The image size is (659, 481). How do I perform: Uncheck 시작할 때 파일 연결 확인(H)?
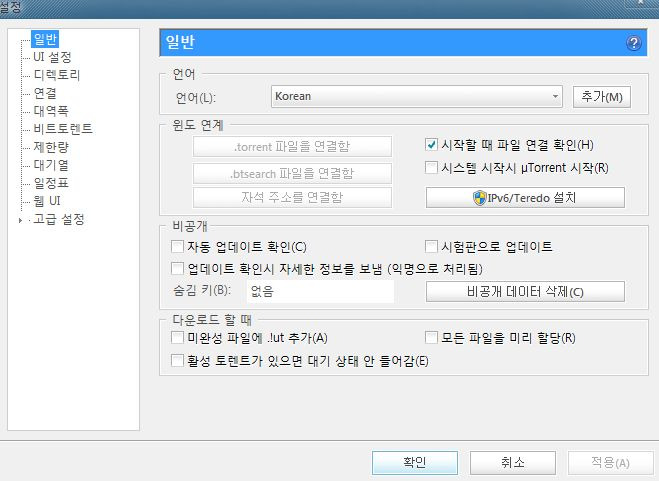coord(431,145)
